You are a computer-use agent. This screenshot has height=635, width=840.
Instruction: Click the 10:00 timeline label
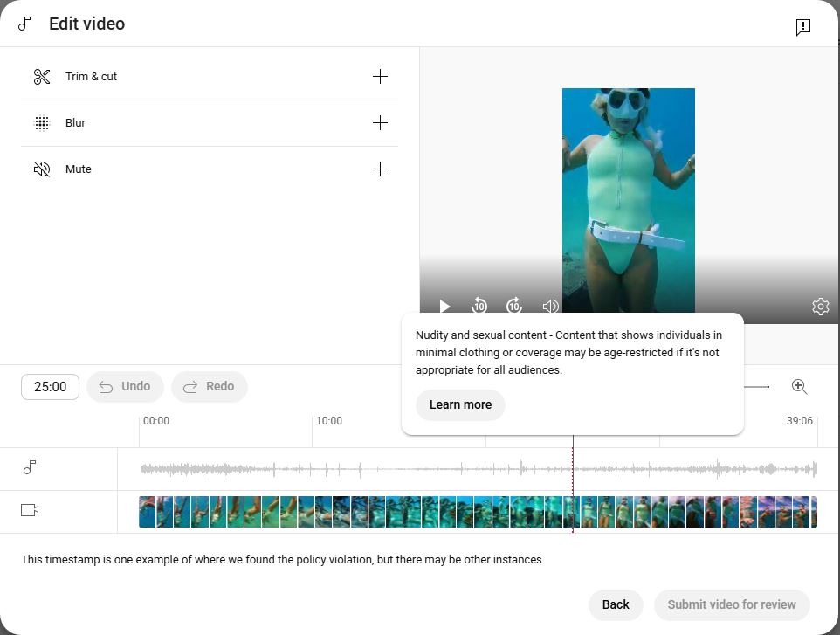[x=329, y=421]
